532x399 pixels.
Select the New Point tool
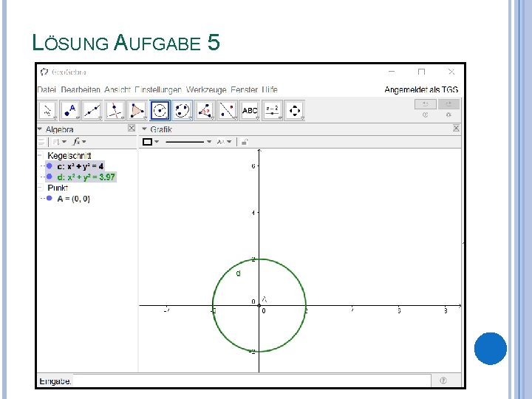tap(70, 110)
